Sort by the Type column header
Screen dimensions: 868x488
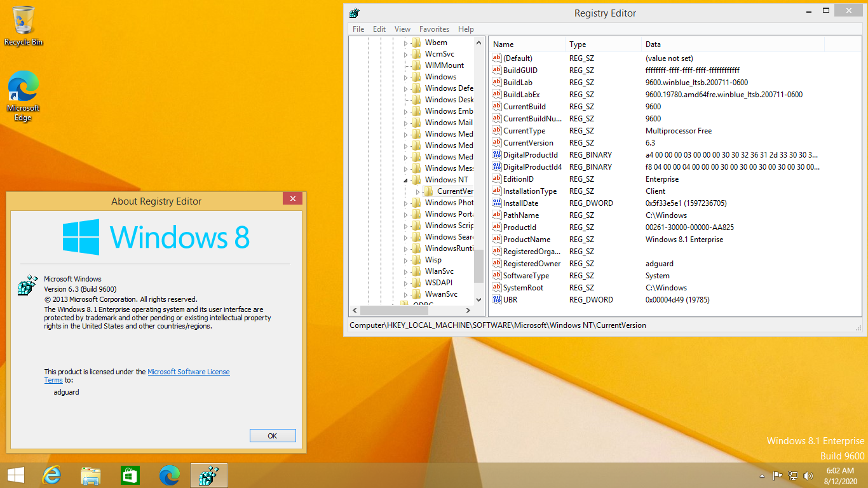603,44
